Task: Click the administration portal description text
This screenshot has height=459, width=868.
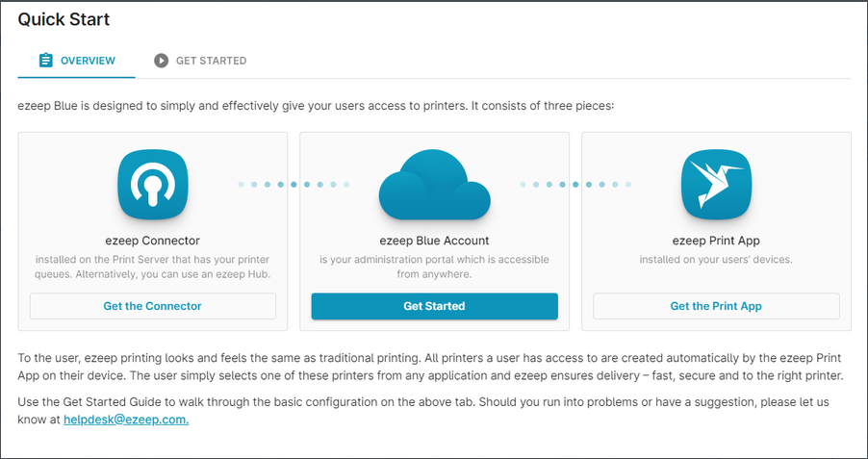Action: (x=435, y=267)
